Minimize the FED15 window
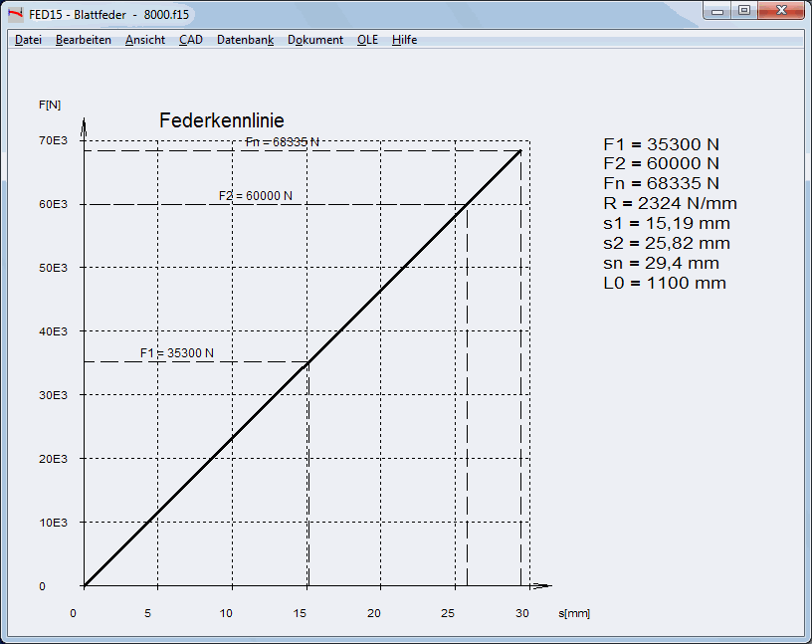 [719, 10]
